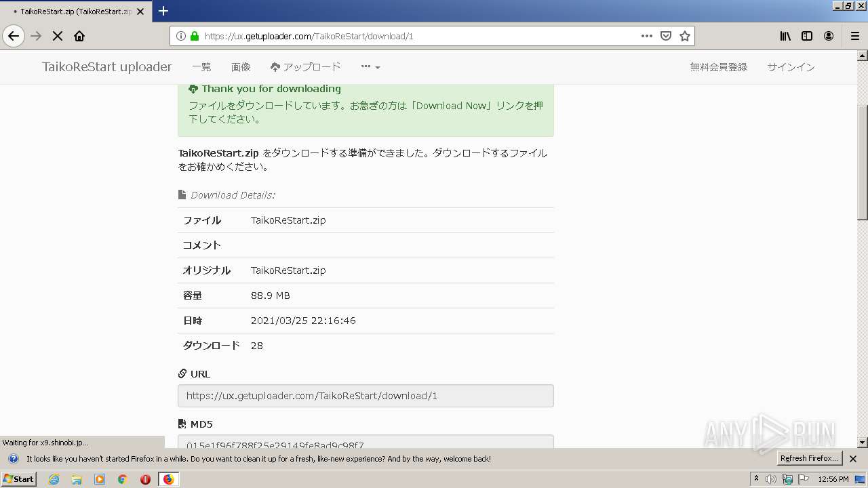Go to the アップロード upload page
The height and width of the screenshot is (488, 868).
tap(305, 67)
